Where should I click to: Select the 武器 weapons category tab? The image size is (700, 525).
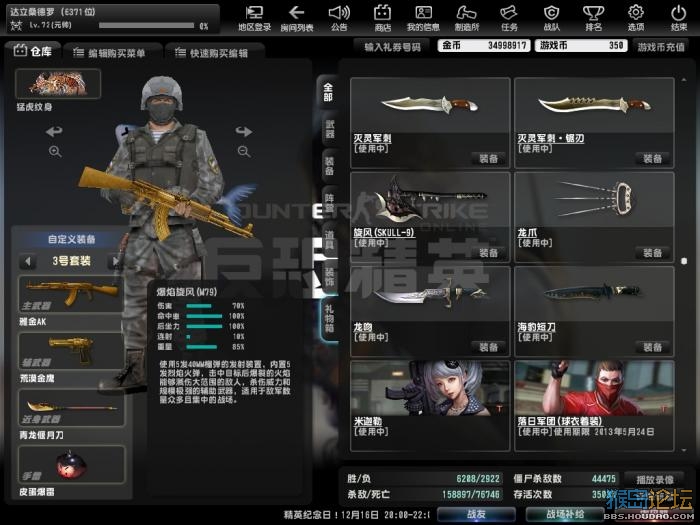[x=329, y=129]
